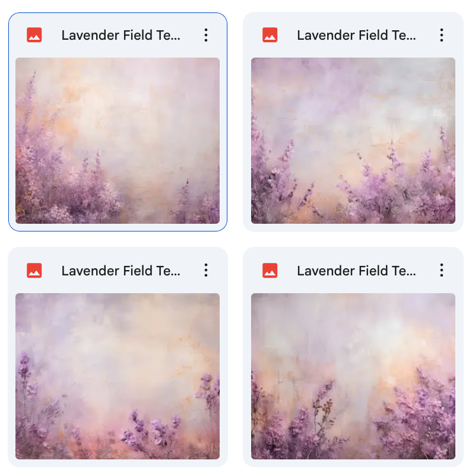The image size is (469, 476).
Task: Click the top-left 'Lavender Field Te...' file name
Action: [x=121, y=35]
